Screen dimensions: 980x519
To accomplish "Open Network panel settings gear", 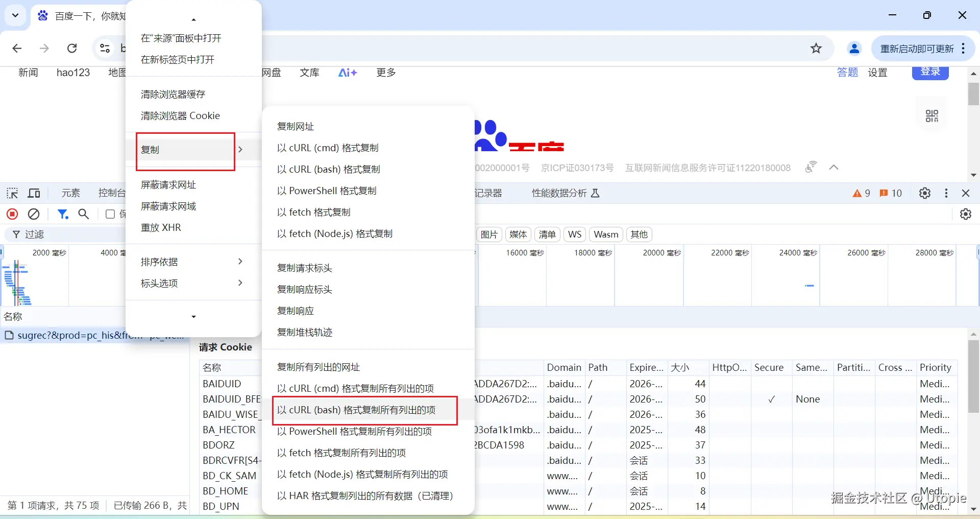I will click(966, 214).
